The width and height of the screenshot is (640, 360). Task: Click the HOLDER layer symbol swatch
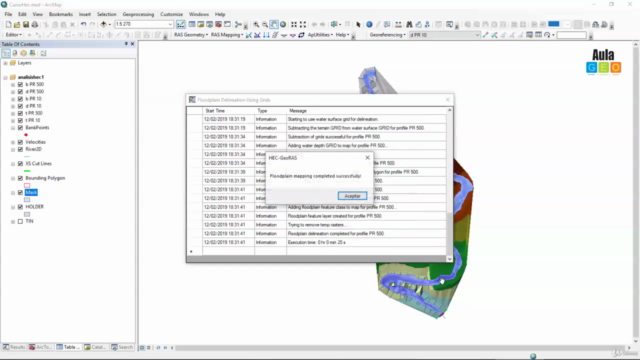(27, 214)
